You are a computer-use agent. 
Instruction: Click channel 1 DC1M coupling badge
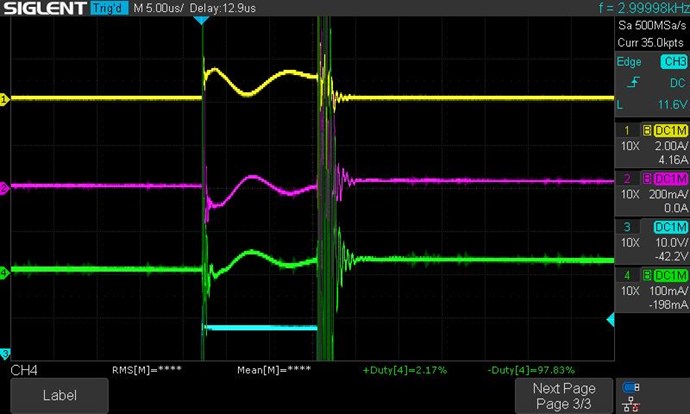pyautogui.click(x=671, y=131)
